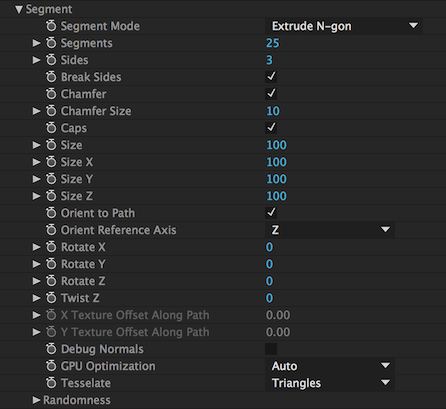Expand the Twist Z property triangle
446x409 pixels.
click(x=36, y=298)
